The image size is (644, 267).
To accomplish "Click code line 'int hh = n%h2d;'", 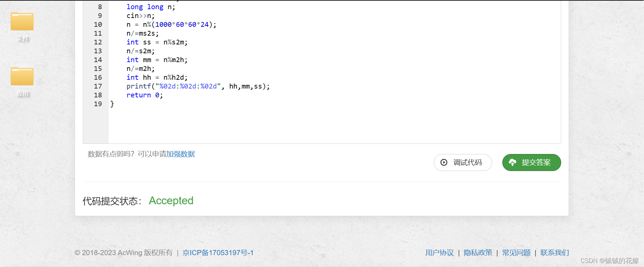I will pos(157,77).
